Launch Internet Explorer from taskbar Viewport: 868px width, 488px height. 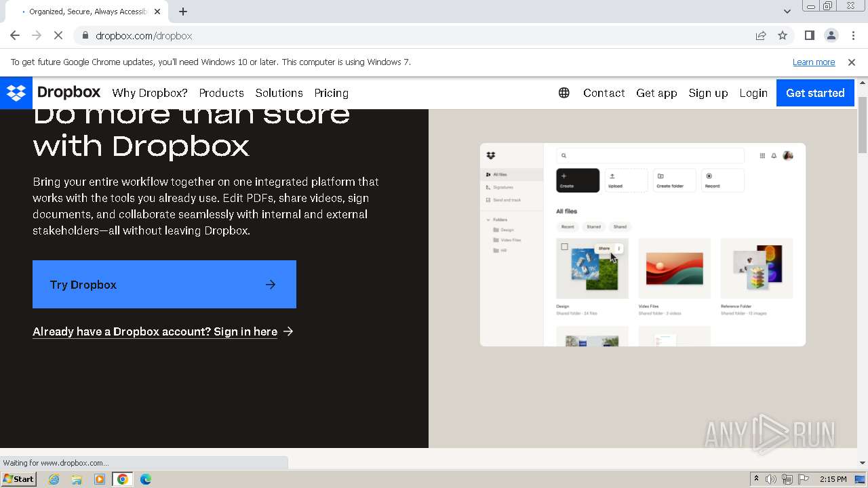point(54,479)
